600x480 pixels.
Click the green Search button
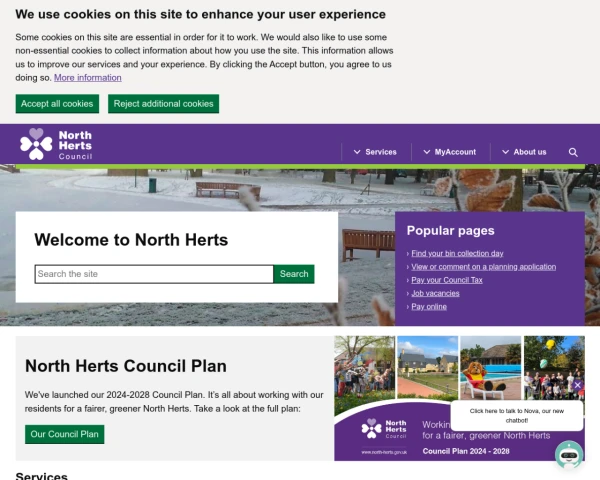294,274
